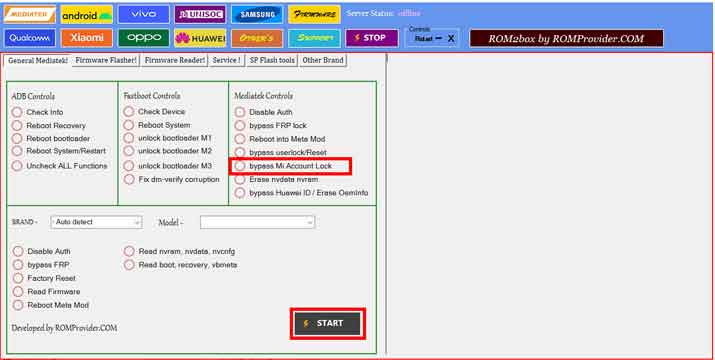The height and width of the screenshot is (360, 715).
Task: Open the Firmware Flasher tab
Action: [x=106, y=60]
